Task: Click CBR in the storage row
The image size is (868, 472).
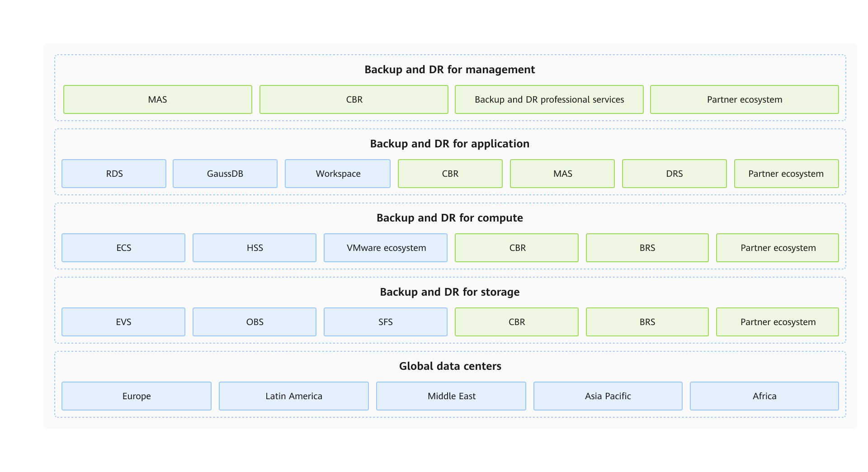Action: [516, 322]
